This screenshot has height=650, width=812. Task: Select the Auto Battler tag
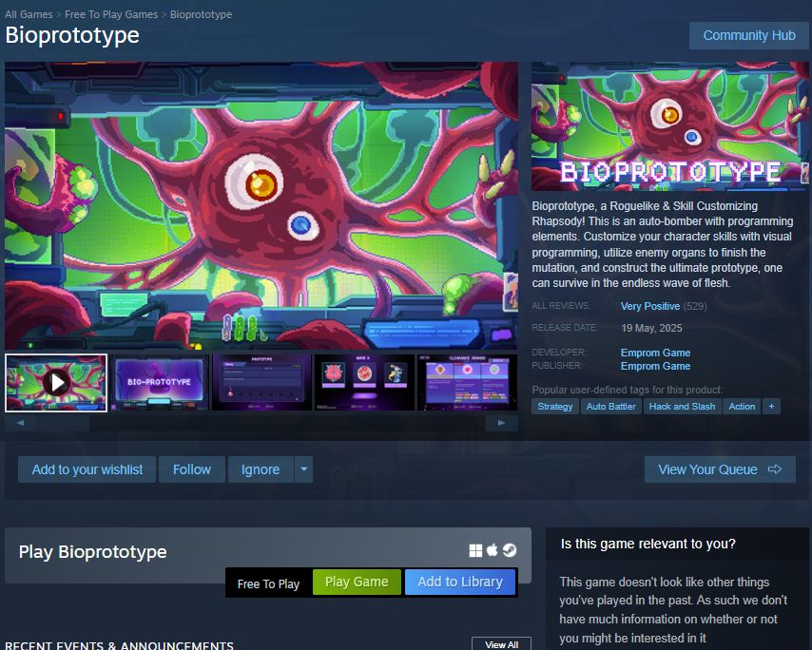click(x=611, y=407)
